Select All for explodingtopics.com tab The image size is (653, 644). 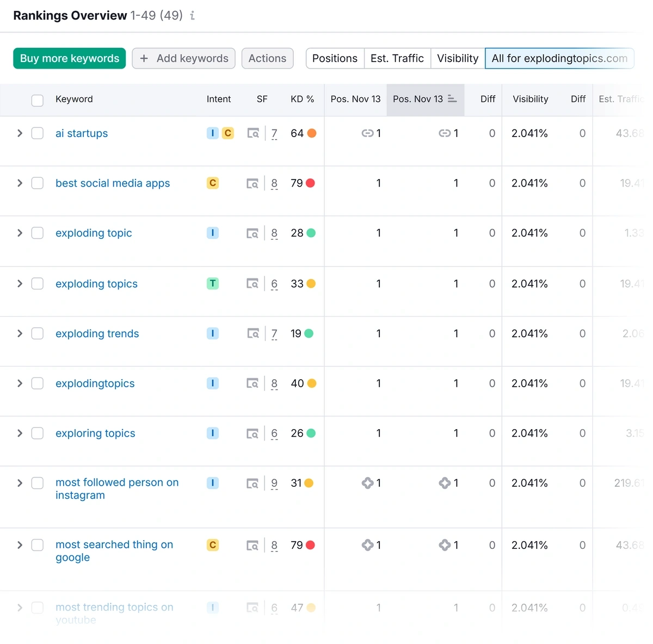[559, 58]
